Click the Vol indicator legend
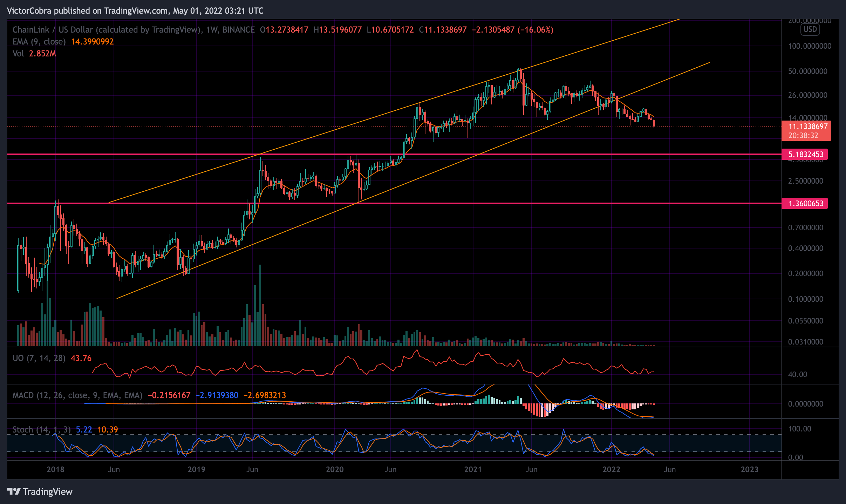Screen dimensions: 846x504 click(x=18, y=54)
